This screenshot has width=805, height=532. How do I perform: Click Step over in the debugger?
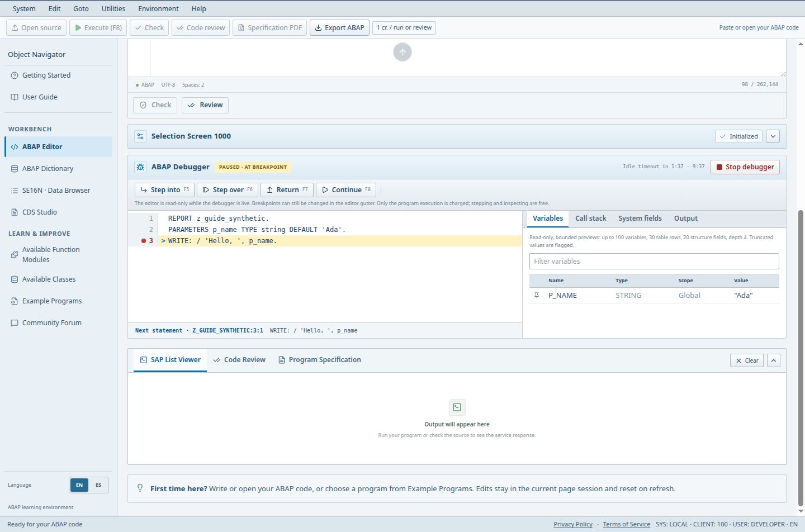[x=228, y=190]
